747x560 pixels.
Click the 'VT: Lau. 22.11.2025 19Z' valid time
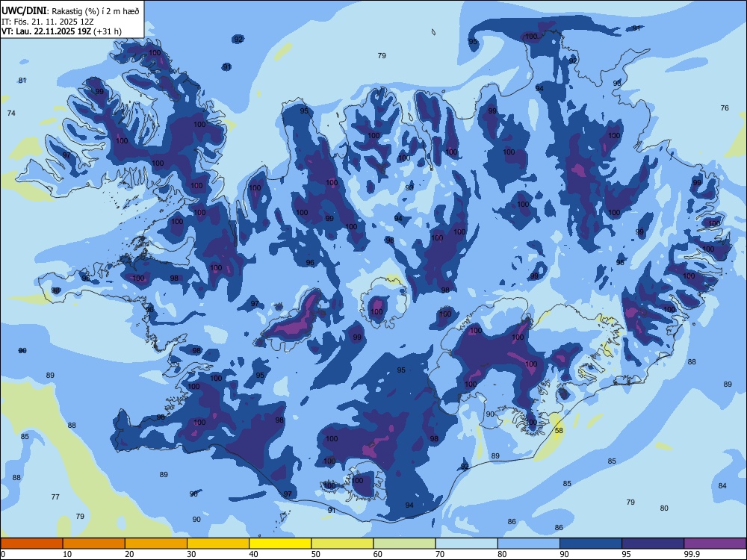[46, 31]
